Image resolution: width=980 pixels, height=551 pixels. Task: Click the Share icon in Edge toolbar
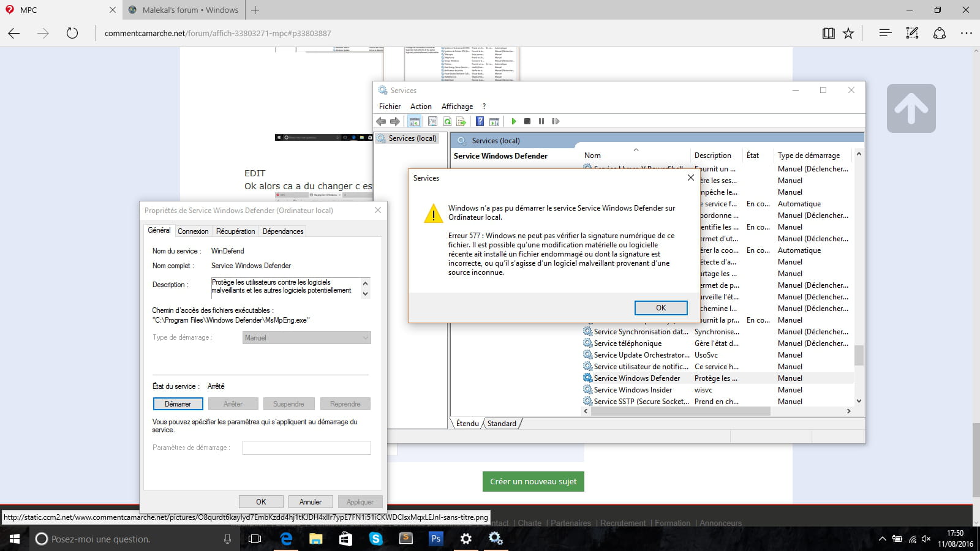coord(940,33)
